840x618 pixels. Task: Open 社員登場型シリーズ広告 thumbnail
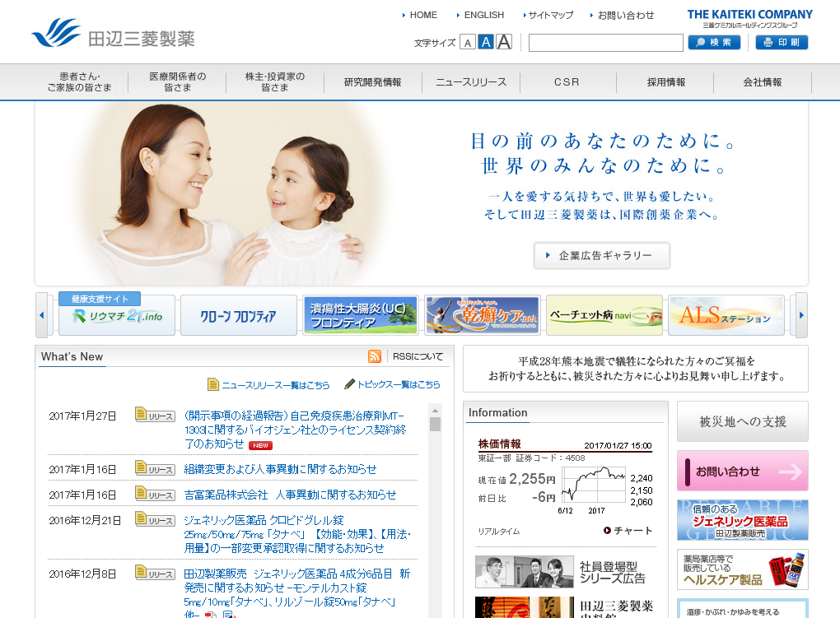[524, 572]
